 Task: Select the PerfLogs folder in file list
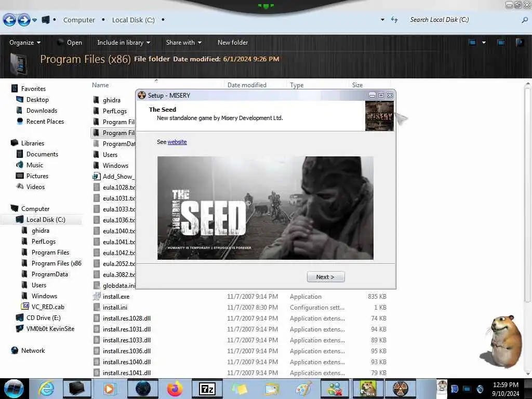click(x=115, y=111)
